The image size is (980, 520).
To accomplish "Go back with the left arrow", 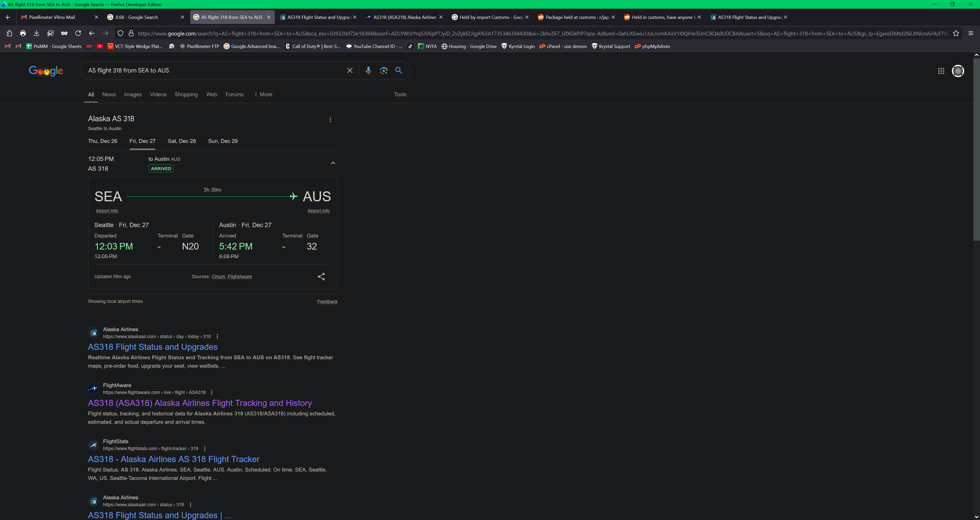I will click(x=92, y=33).
